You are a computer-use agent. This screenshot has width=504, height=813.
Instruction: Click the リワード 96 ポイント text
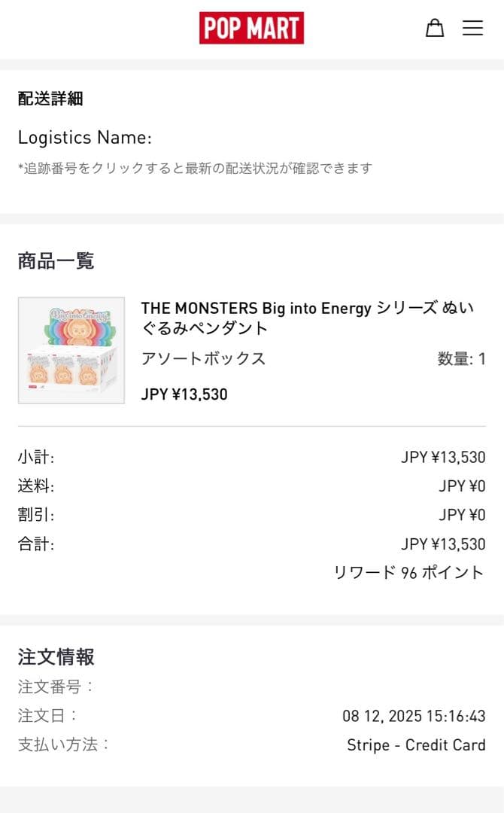409,573
